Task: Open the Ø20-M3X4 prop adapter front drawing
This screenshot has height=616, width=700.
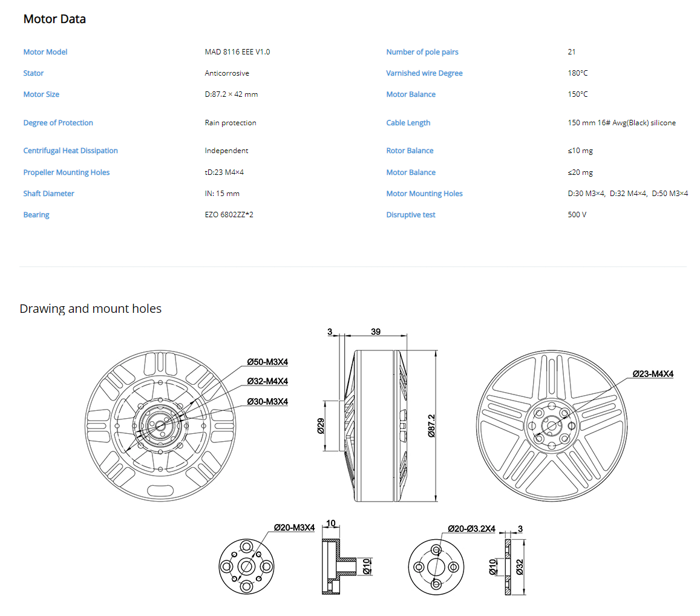Action: click(x=246, y=566)
